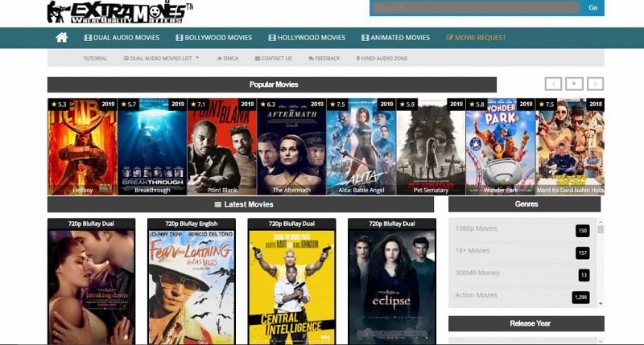Open the Feedback page
The width and height of the screenshot is (644, 345).
click(x=324, y=59)
